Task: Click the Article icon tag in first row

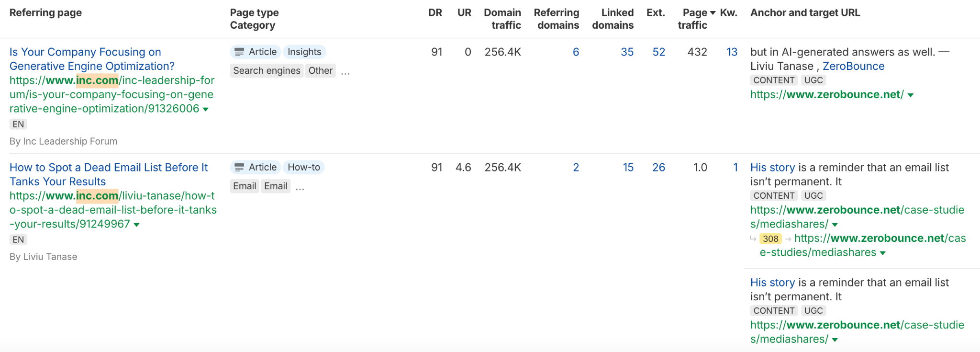Action: [x=255, y=52]
